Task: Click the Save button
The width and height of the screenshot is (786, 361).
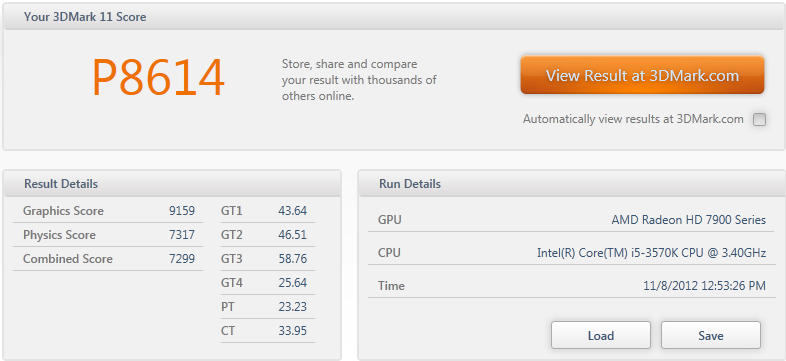Action: click(711, 335)
